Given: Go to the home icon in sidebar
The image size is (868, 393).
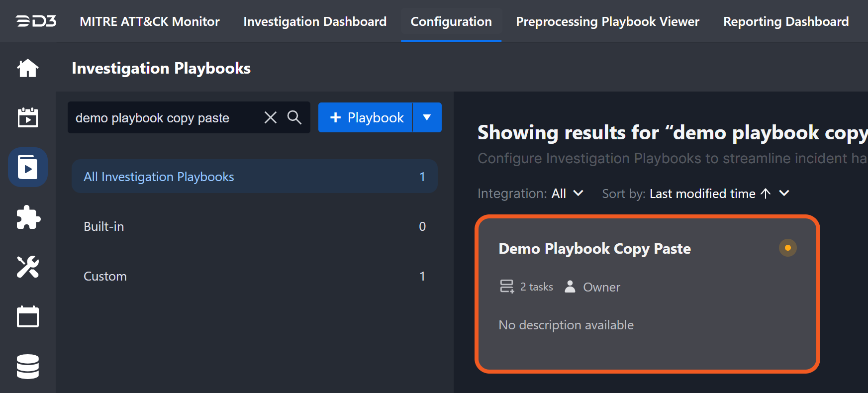Looking at the screenshot, I should [28, 68].
